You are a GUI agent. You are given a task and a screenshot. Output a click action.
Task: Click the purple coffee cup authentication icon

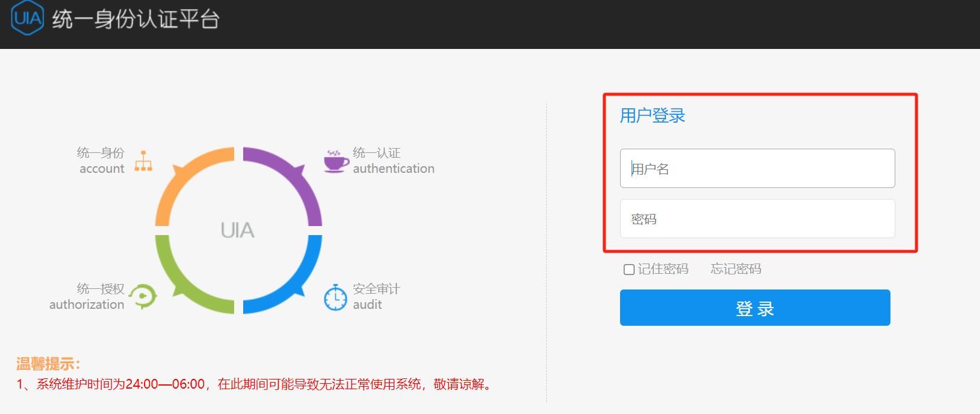pyautogui.click(x=336, y=161)
